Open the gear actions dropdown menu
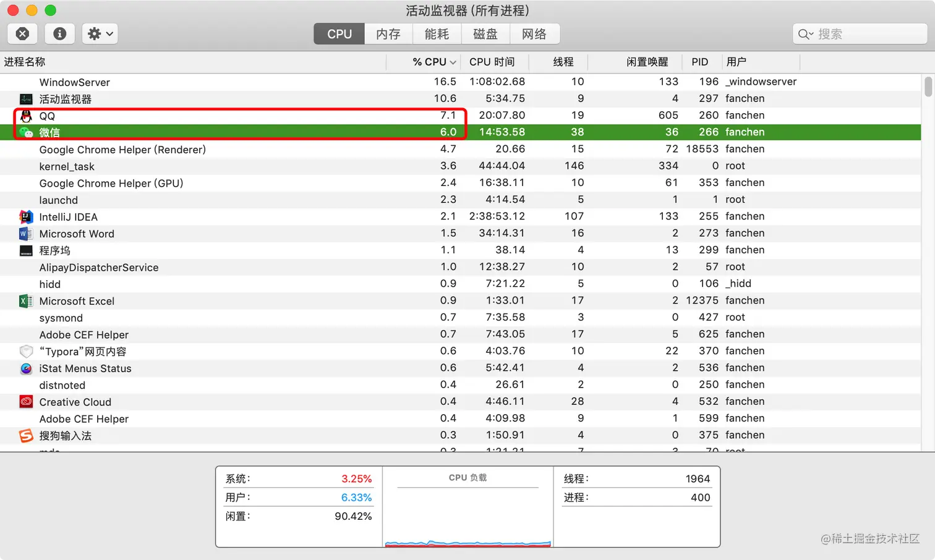Image resolution: width=935 pixels, height=560 pixels. 100,34
